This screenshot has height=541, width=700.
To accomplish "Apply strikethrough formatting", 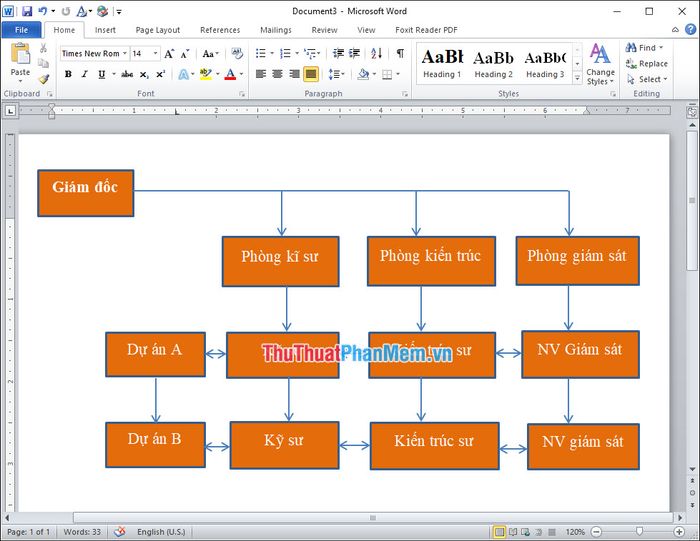I will (x=127, y=74).
